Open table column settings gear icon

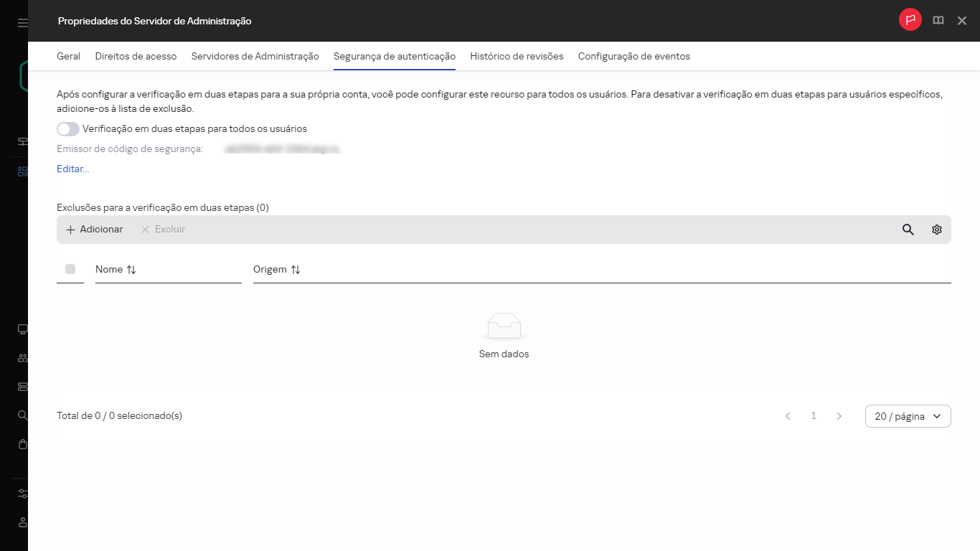click(936, 230)
